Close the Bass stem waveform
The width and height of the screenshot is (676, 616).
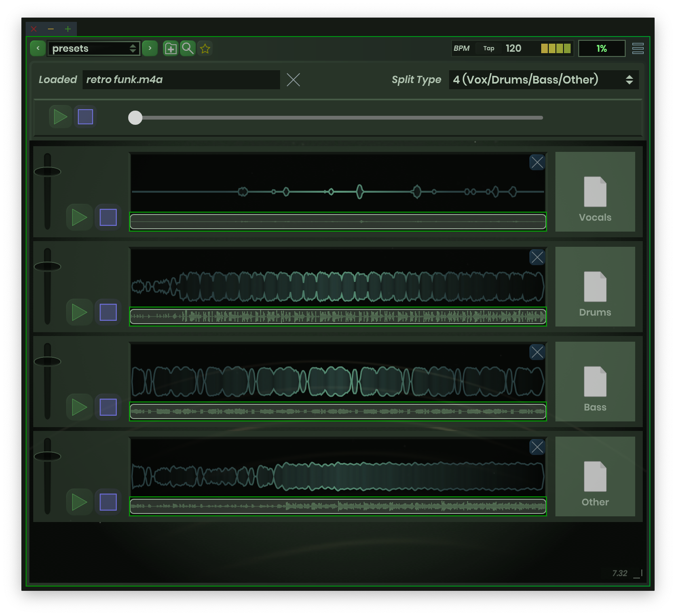pyautogui.click(x=537, y=352)
